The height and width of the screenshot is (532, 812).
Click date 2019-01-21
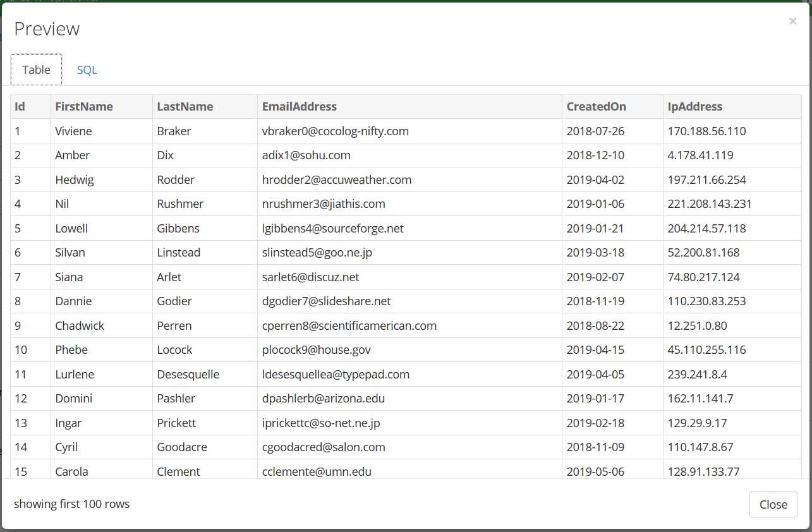pyautogui.click(x=595, y=229)
